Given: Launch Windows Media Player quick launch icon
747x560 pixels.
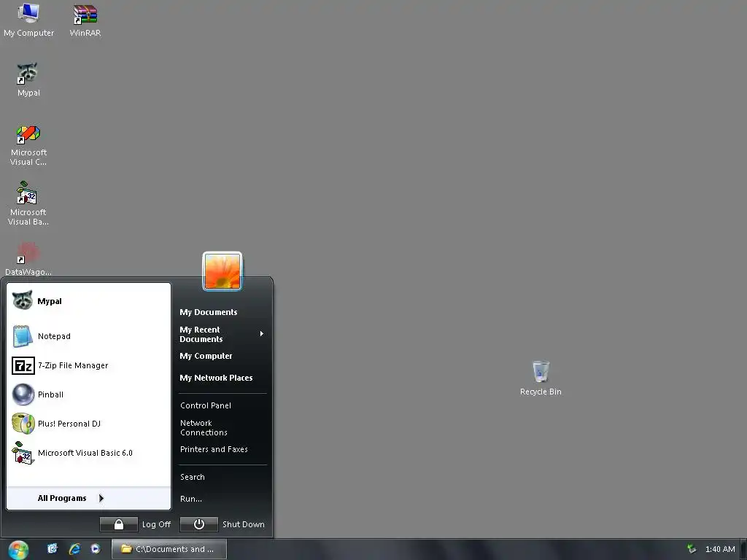Looking at the screenshot, I should coord(96,548).
